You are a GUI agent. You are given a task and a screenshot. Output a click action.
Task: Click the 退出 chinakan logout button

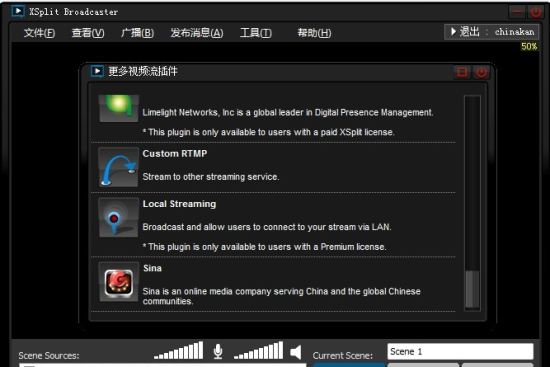(x=491, y=32)
